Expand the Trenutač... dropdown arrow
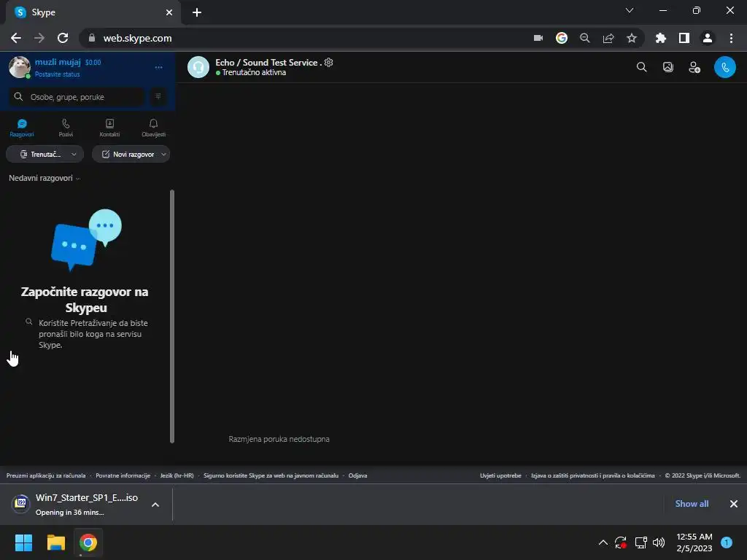Viewport: 747px width, 560px height. pos(74,155)
